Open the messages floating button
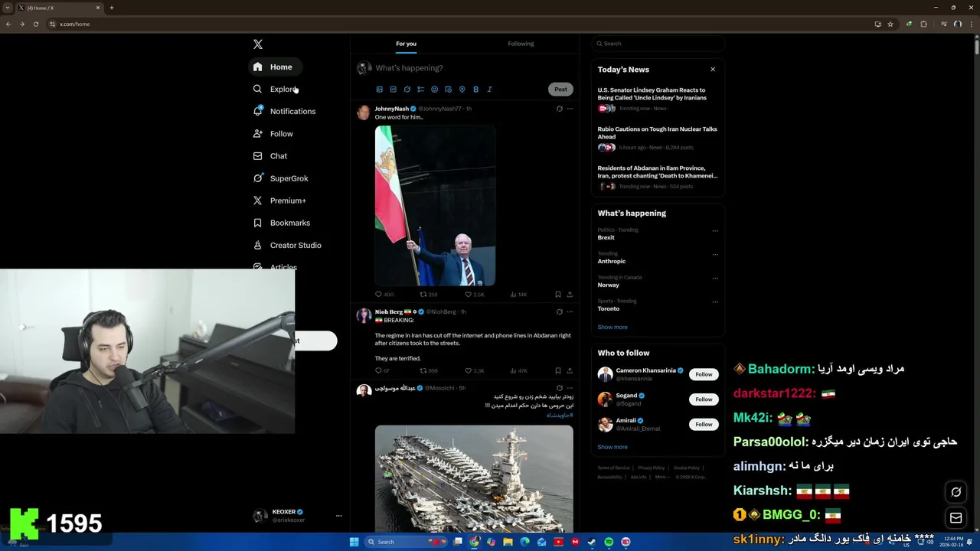 click(x=955, y=518)
